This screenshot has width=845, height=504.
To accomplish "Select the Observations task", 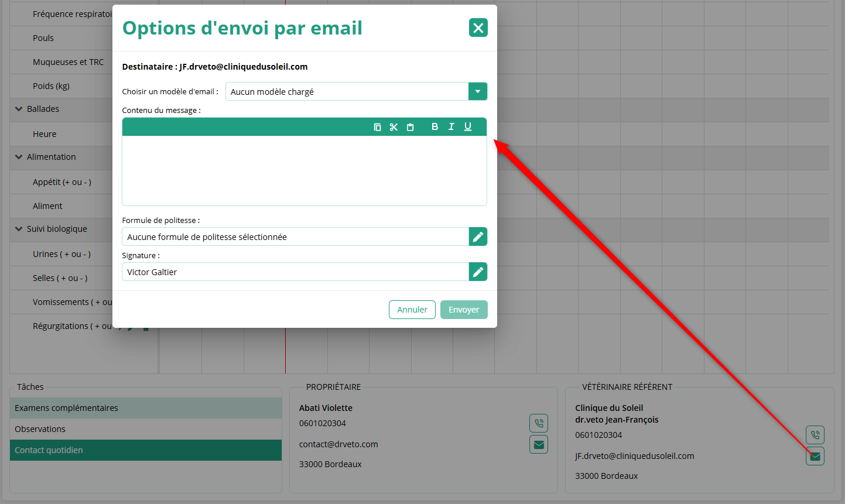I will tap(145, 429).
